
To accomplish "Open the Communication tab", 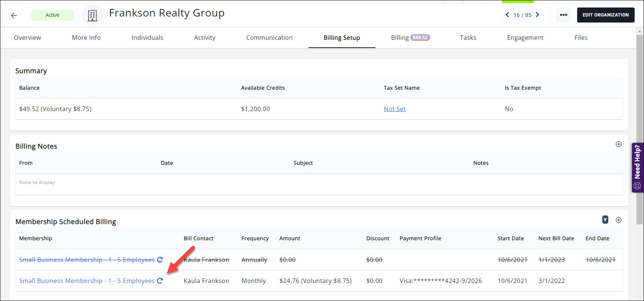I will click(269, 38).
